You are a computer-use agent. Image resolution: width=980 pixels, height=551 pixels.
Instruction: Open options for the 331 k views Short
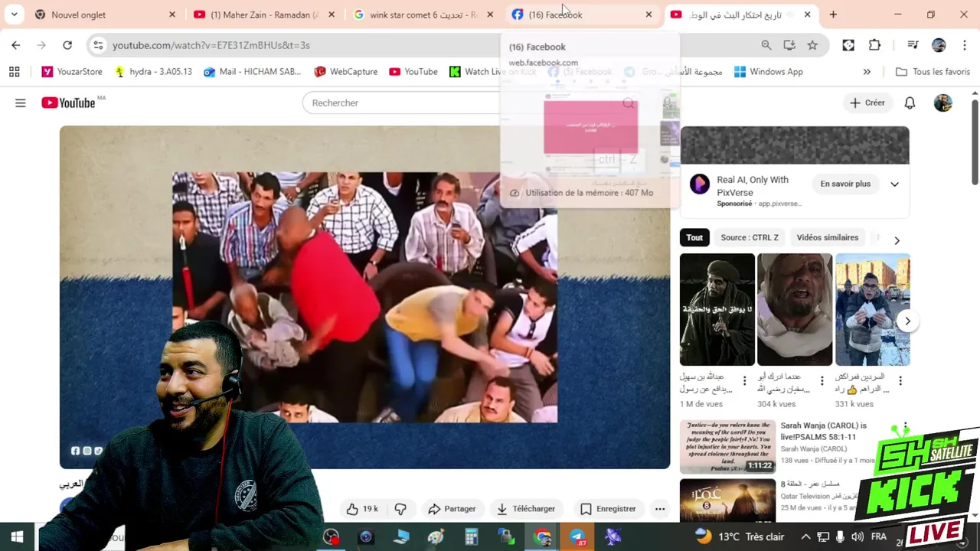point(900,380)
